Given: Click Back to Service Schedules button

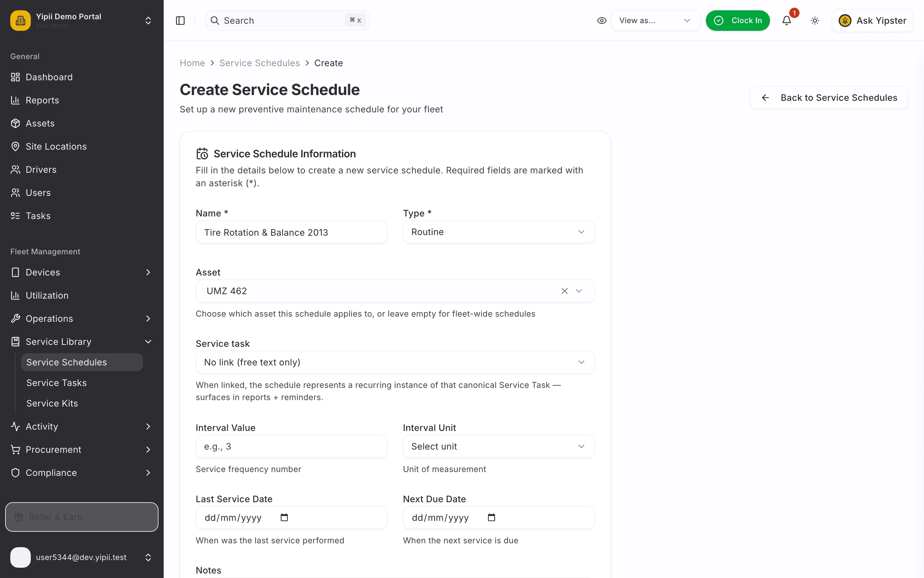Looking at the screenshot, I should [x=829, y=98].
